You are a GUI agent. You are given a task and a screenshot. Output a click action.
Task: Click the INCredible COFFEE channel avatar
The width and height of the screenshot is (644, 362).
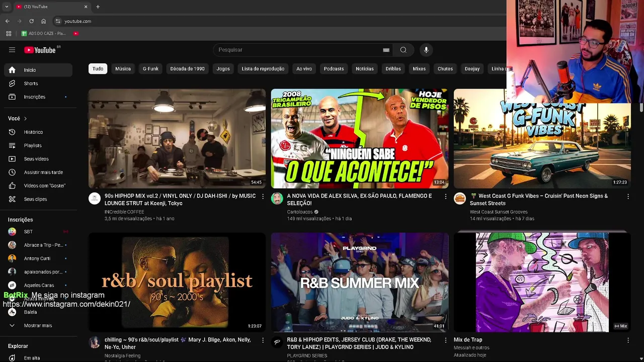pos(95,198)
